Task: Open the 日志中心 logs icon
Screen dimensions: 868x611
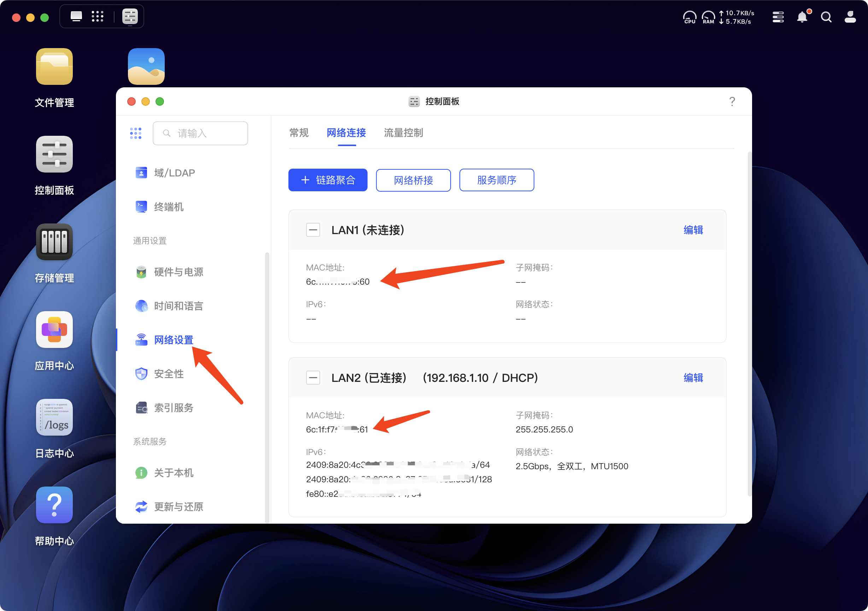Action: point(54,417)
